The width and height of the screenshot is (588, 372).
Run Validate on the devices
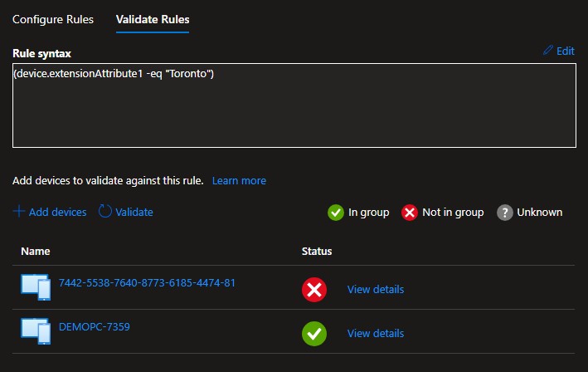[134, 212]
